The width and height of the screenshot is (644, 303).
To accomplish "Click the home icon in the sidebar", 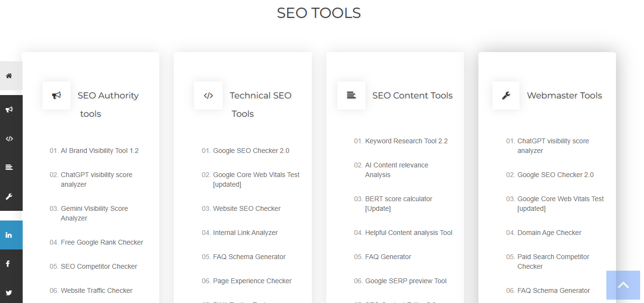I will (x=9, y=76).
